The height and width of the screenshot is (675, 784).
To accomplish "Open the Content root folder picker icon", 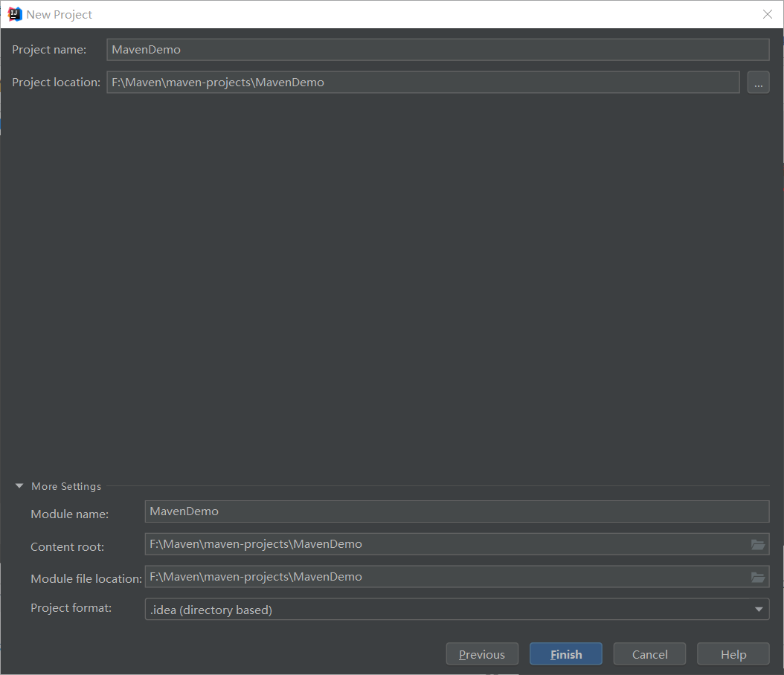I will (758, 544).
